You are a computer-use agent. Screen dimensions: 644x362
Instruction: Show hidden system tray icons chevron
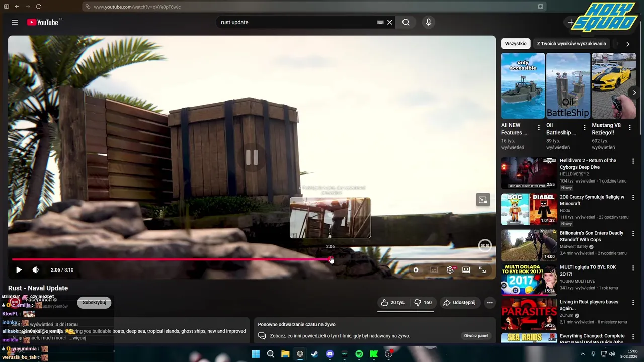tap(583, 354)
